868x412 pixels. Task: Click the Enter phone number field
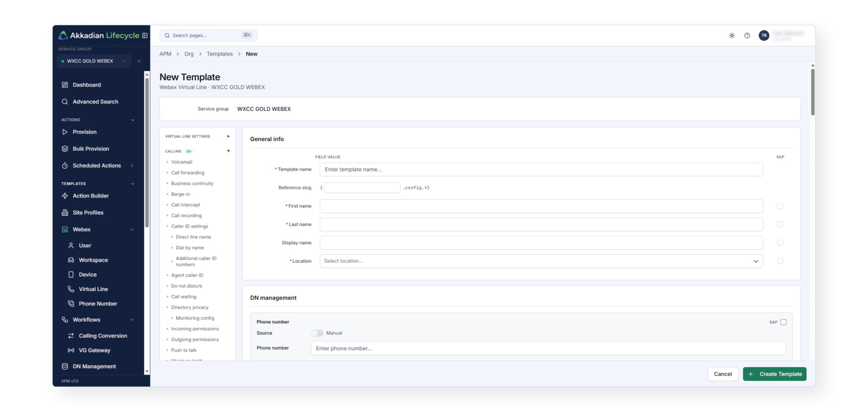[x=548, y=348]
